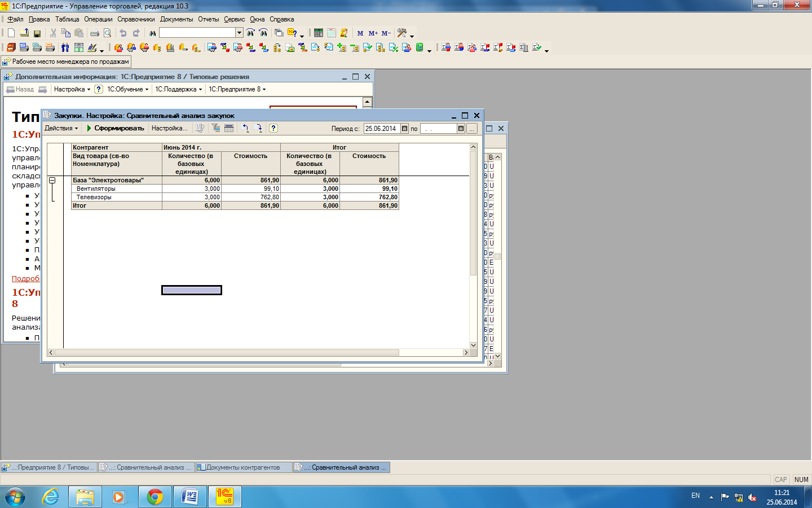Open the search field dropdown arrow in main toolbar
The image size is (812, 508).
(239, 33)
